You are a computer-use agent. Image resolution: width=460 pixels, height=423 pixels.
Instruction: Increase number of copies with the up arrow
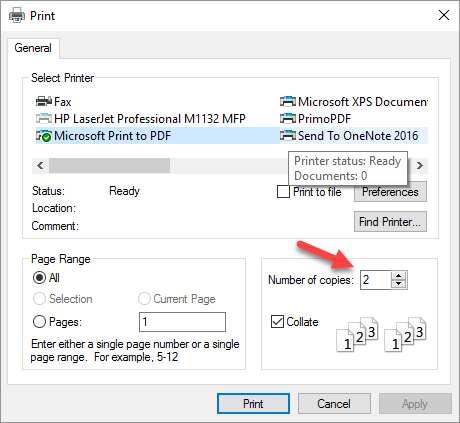coord(398,276)
